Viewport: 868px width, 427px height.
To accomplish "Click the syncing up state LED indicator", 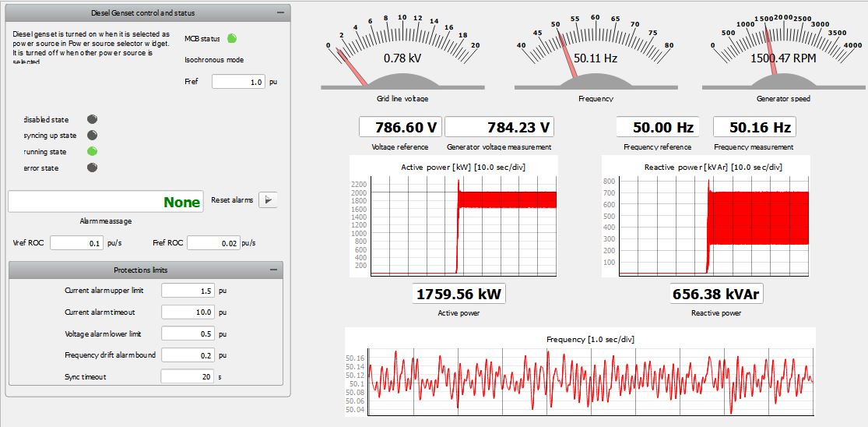I will pyautogui.click(x=92, y=136).
